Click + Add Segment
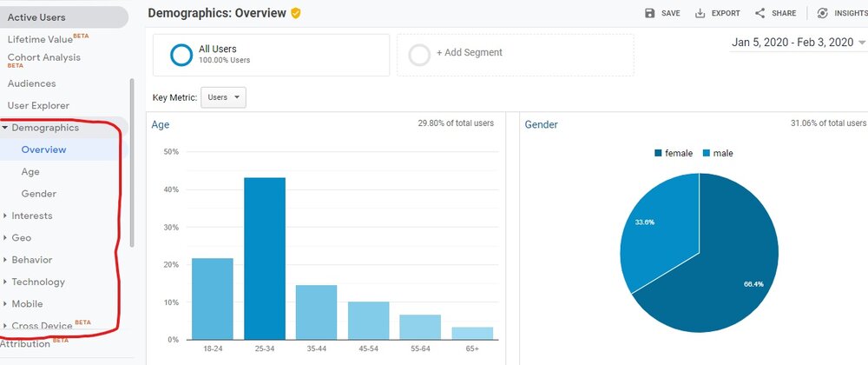 (470, 53)
